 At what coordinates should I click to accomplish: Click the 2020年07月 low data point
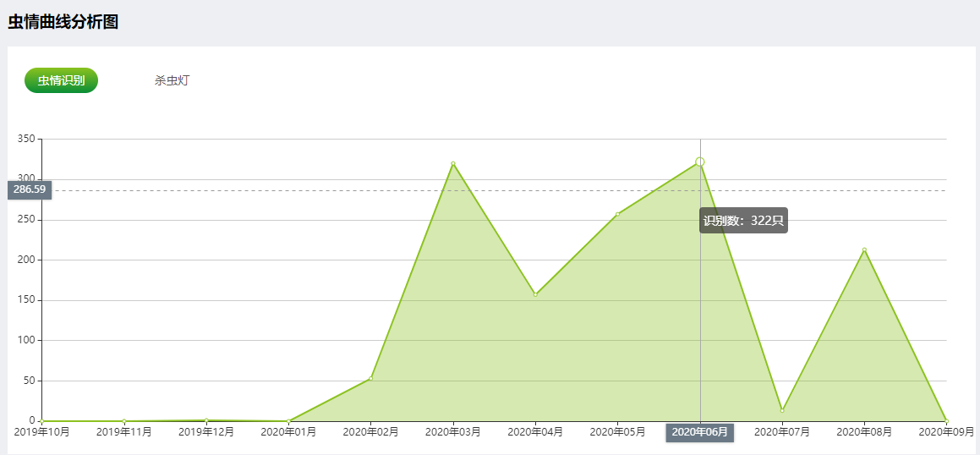[x=782, y=410]
